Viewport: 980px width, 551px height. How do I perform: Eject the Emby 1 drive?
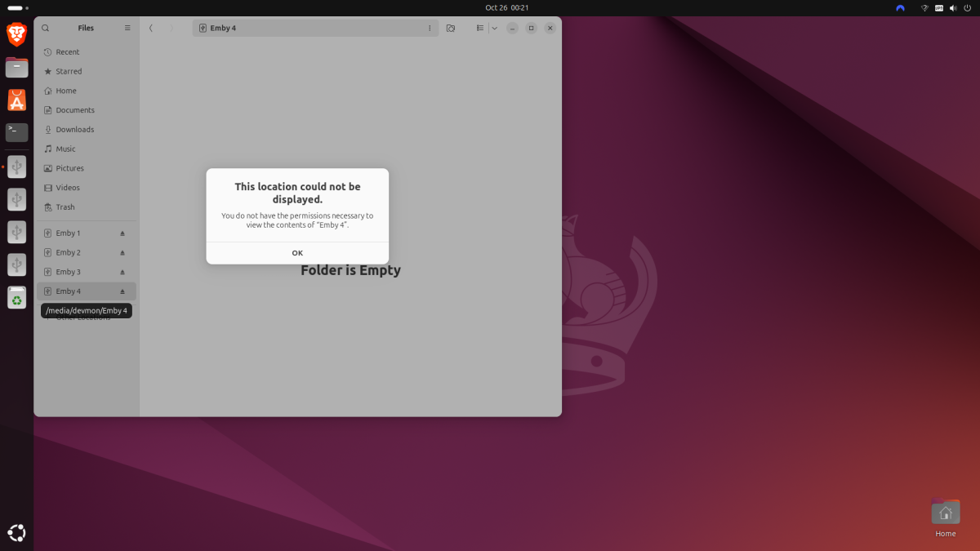(122, 233)
